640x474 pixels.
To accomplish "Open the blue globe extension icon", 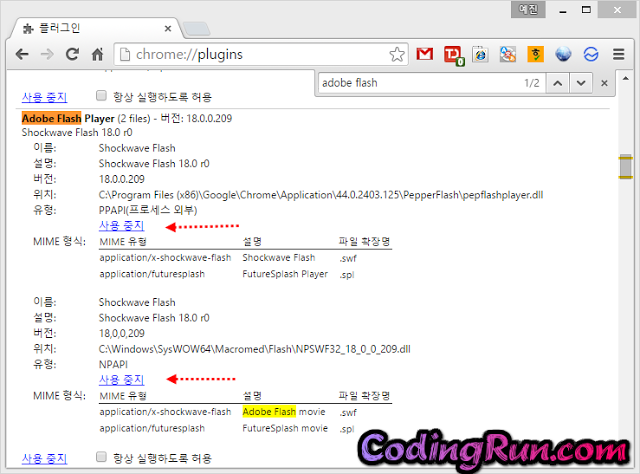I will (x=563, y=54).
